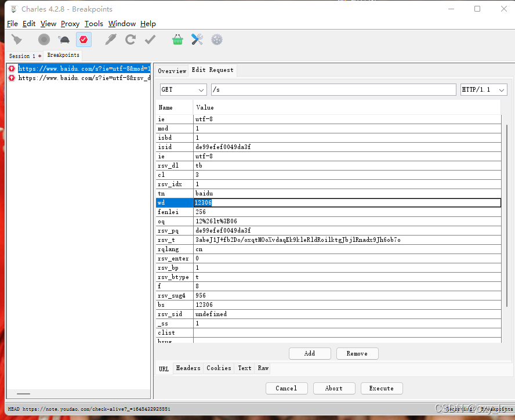Image resolution: width=515 pixels, height=420 pixels.
Task: Switch to the Headers bottom tab
Action: coord(188,368)
